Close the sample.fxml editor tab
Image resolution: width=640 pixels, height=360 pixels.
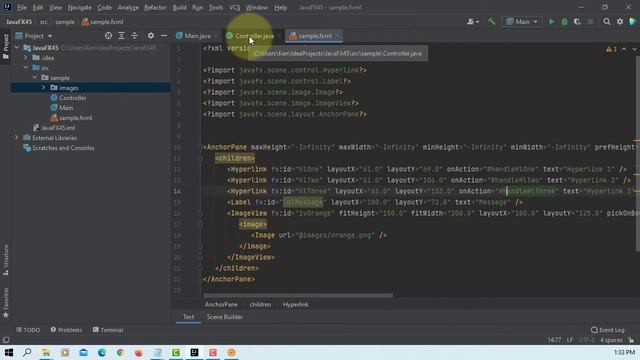click(x=337, y=36)
